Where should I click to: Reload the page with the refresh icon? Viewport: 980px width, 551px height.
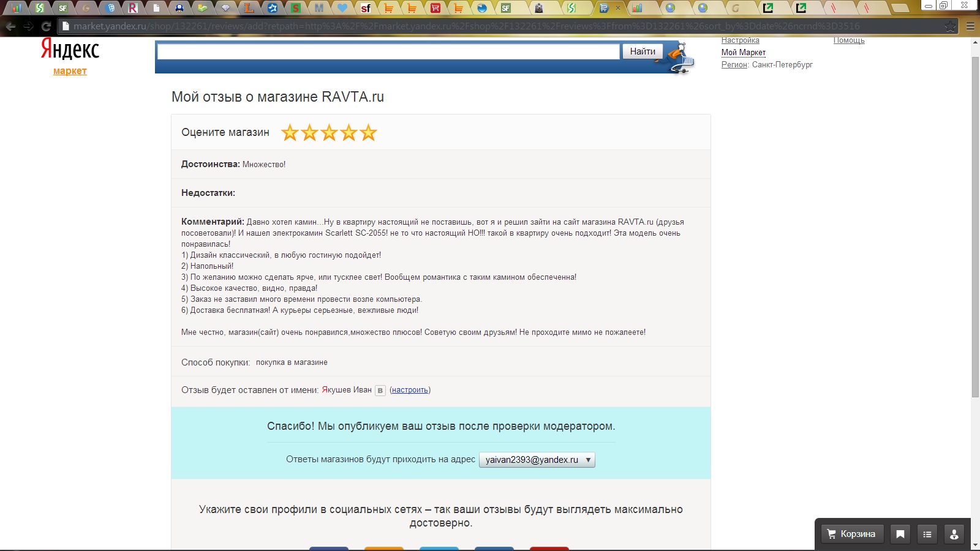46,26
